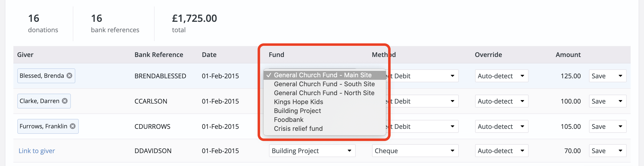The width and height of the screenshot is (644, 166).
Task: Open the Save options arrow on DDAVIDSON row
Action: pyautogui.click(x=620, y=150)
